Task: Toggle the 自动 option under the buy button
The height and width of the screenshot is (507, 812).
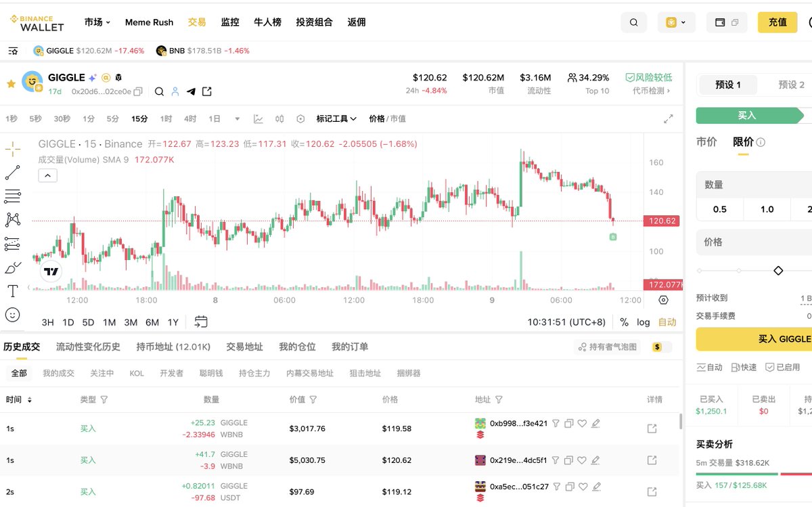Action: (x=709, y=367)
